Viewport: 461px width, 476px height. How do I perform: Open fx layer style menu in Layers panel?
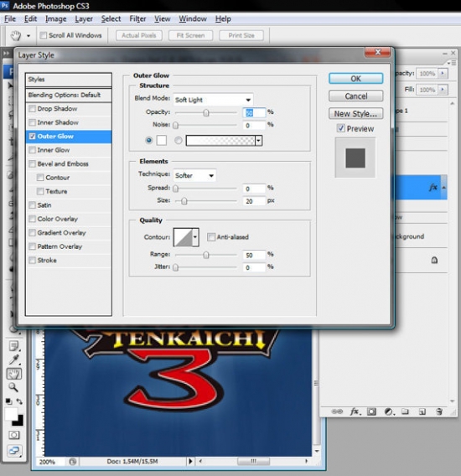point(355,411)
